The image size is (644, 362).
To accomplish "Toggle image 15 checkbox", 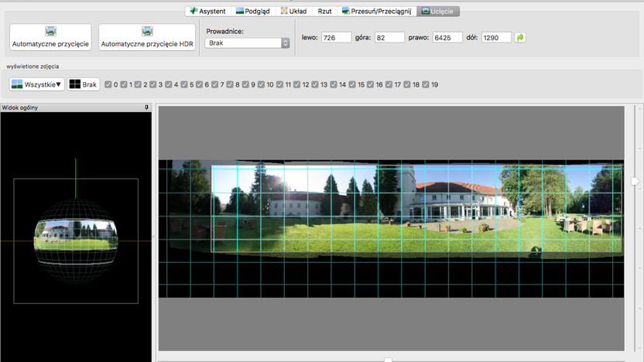I will (352, 84).
